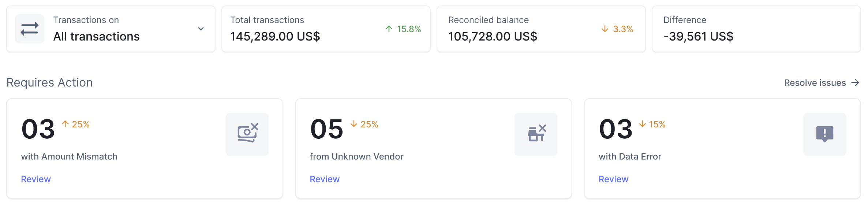Viewport: 868px width, 207px height.
Task: Click the 05 Unknown Vendor count
Action: pyautogui.click(x=326, y=129)
